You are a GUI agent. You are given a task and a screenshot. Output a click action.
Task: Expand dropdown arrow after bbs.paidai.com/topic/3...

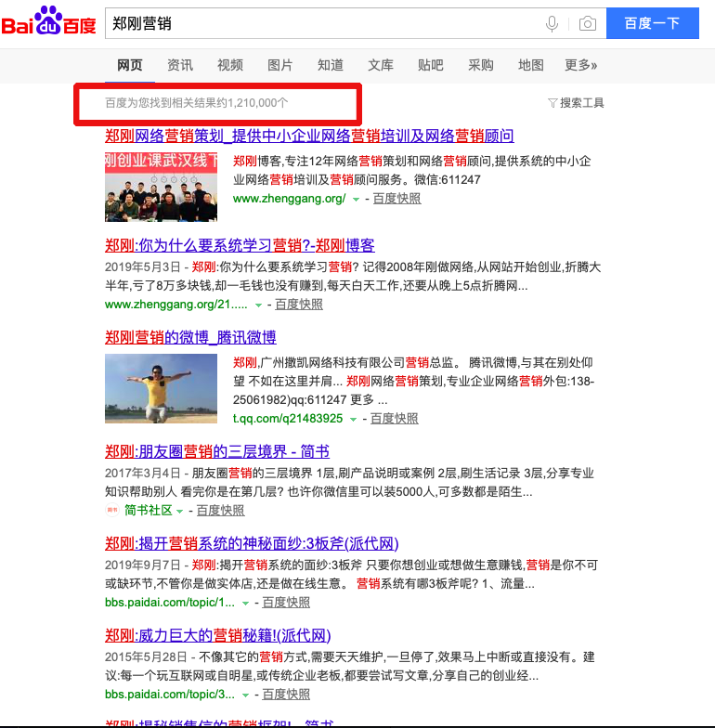[245, 695]
